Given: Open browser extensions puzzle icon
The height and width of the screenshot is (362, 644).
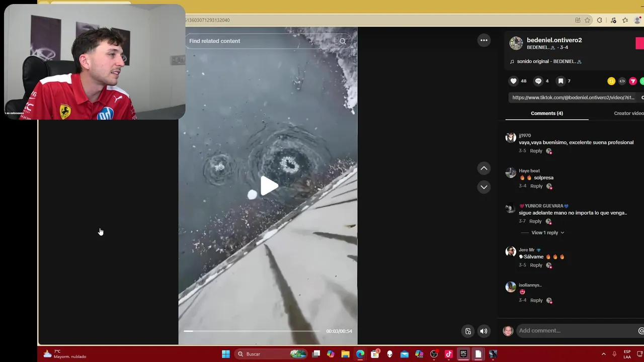Looking at the screenshot, I should point(599,20).
